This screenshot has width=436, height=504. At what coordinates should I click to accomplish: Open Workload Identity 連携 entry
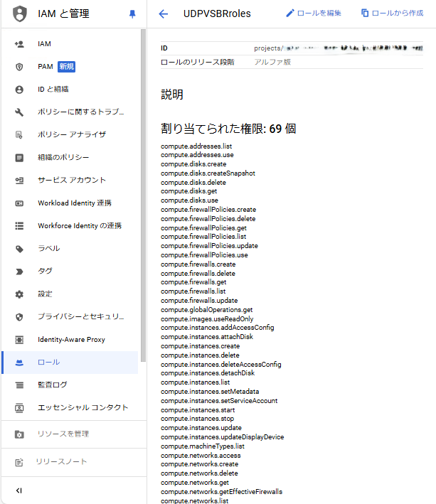pyautogui.click(x=75, y=203)
